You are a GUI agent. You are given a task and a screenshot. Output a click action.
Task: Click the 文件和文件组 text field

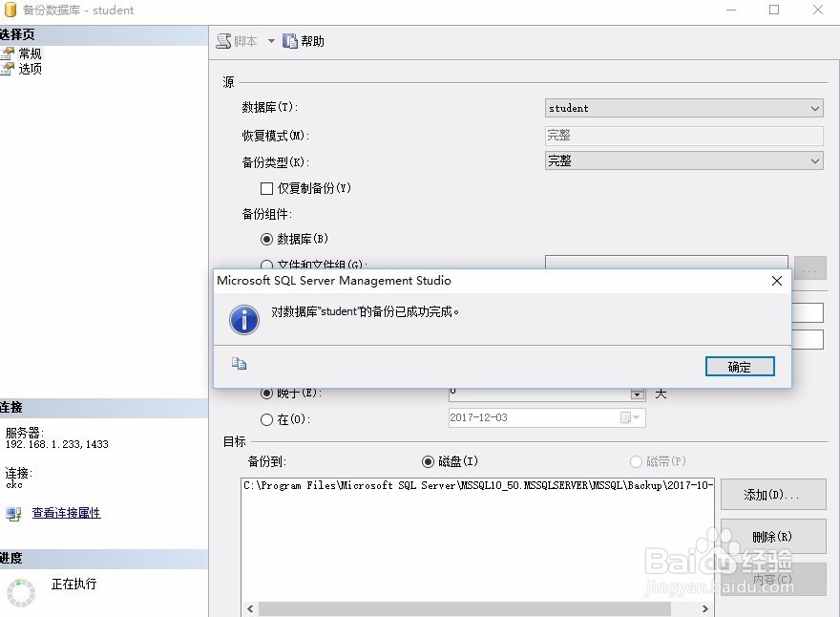pyautogui.click(x=666, y=262)
